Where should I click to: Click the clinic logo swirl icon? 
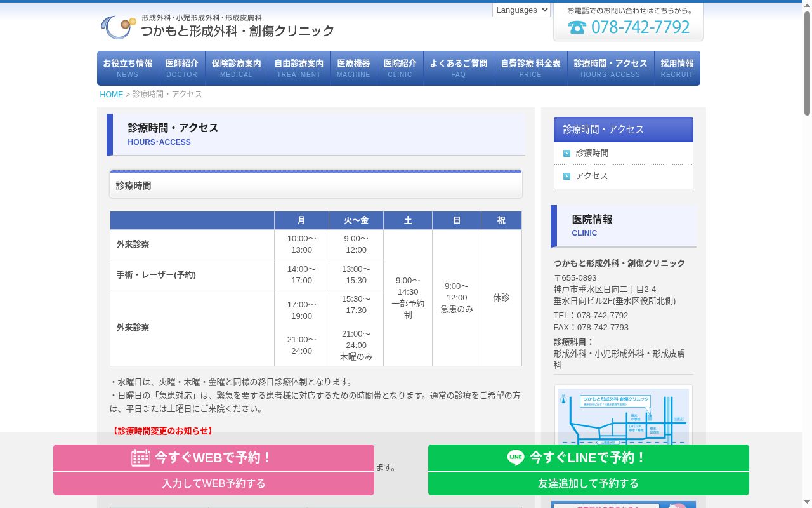click(x=118, y=27)
